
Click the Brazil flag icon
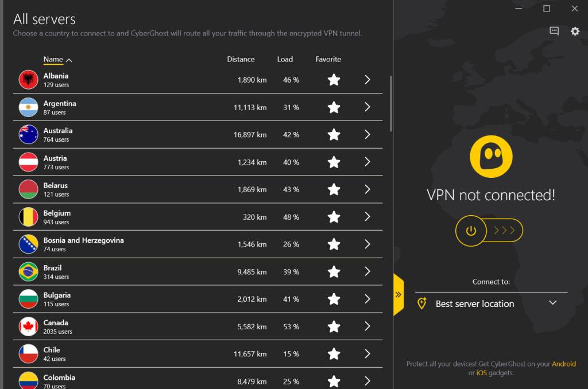28,271
